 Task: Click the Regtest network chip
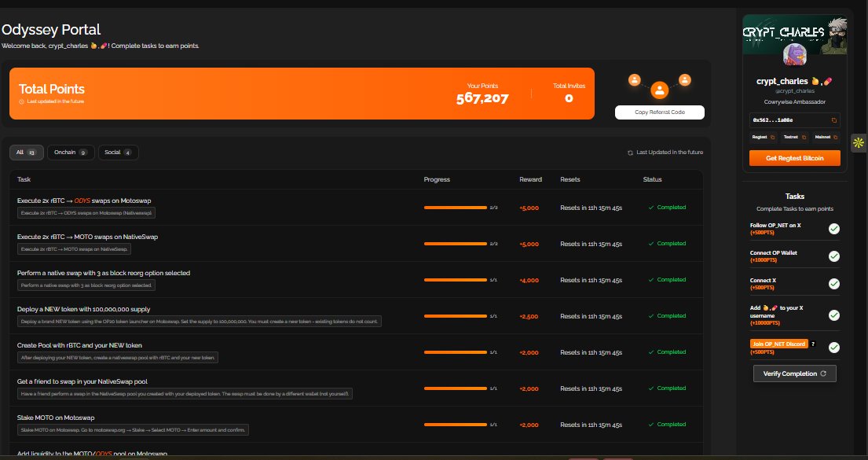(764, 138)
